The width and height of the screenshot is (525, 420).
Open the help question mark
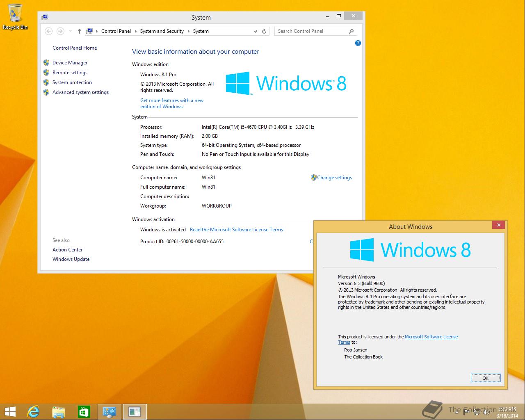[x=358, y=43]
